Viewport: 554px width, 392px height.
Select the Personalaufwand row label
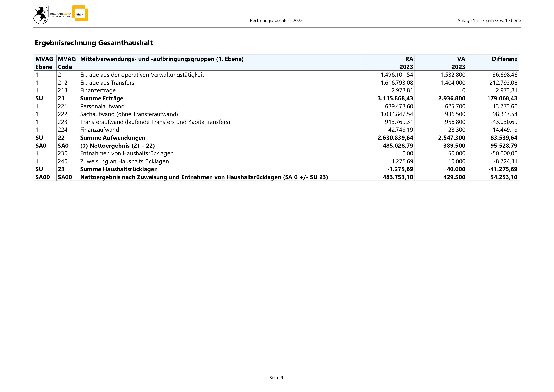102,106
